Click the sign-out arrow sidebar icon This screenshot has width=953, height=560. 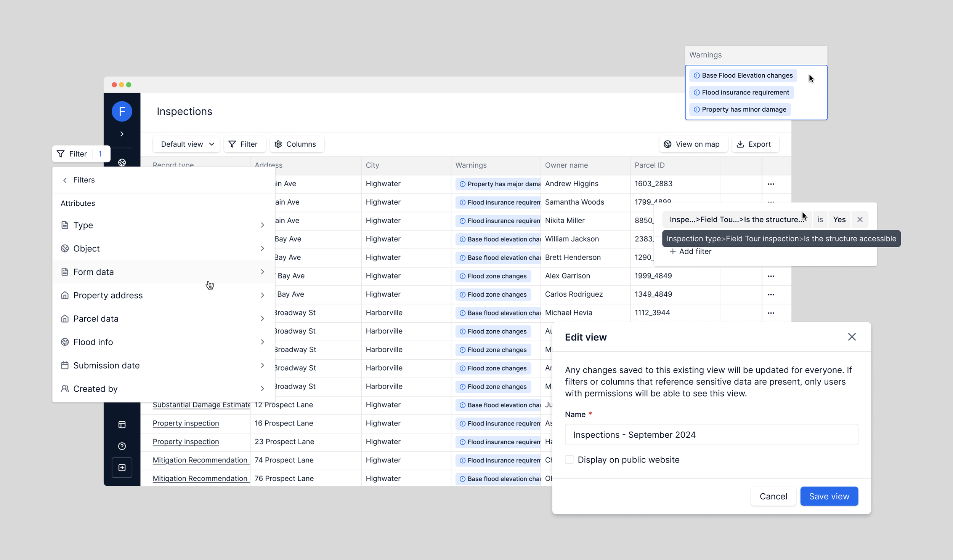122,467
